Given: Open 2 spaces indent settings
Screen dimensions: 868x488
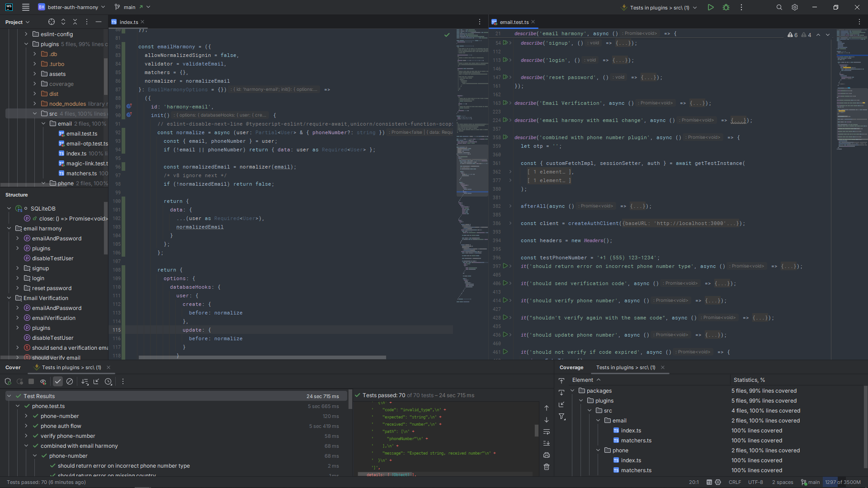Looking at the screenshot, I should click(x=783, y=482).
